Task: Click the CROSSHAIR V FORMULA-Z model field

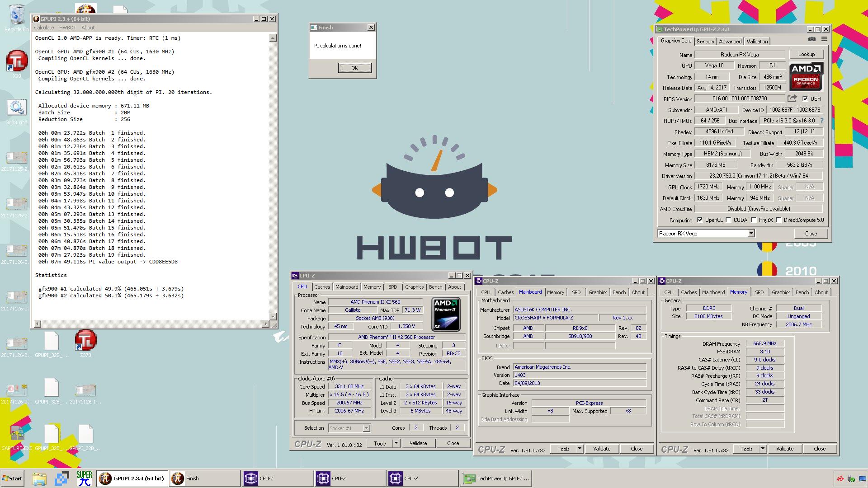Action: click(x=556, y=318)
